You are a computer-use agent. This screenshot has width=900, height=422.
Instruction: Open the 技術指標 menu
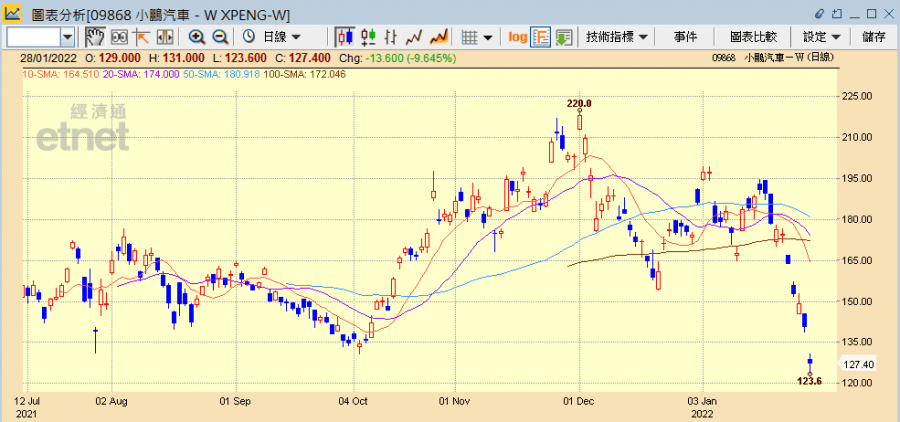point(617,37)
